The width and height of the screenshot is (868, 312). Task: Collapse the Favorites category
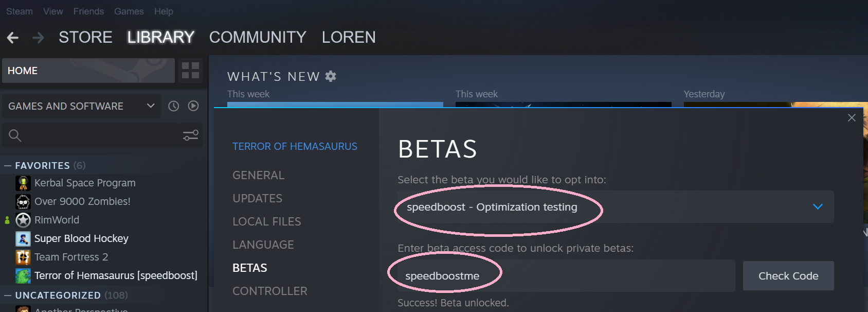(8, 166)
